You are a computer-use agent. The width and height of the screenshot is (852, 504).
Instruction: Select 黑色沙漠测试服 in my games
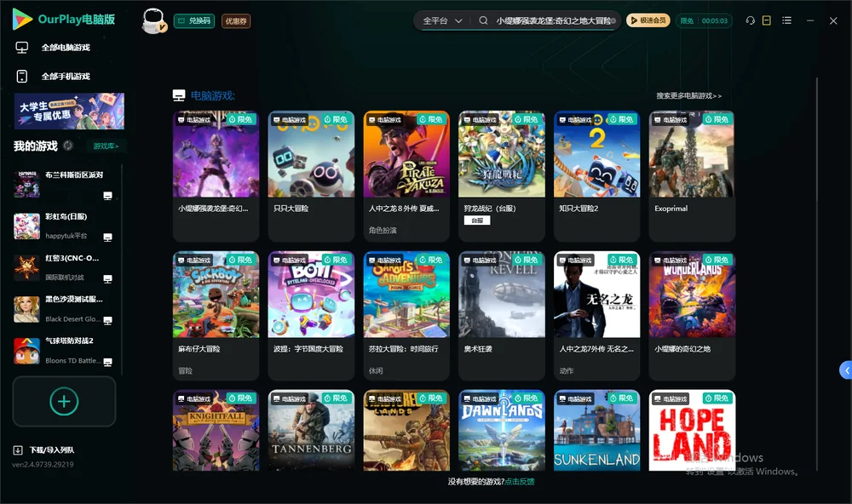(x=64, y=309)
